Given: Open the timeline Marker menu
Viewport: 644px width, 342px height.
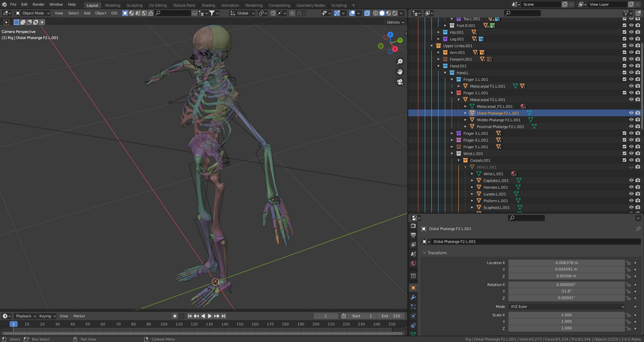Looking at the screenshot, I should 79,316.
